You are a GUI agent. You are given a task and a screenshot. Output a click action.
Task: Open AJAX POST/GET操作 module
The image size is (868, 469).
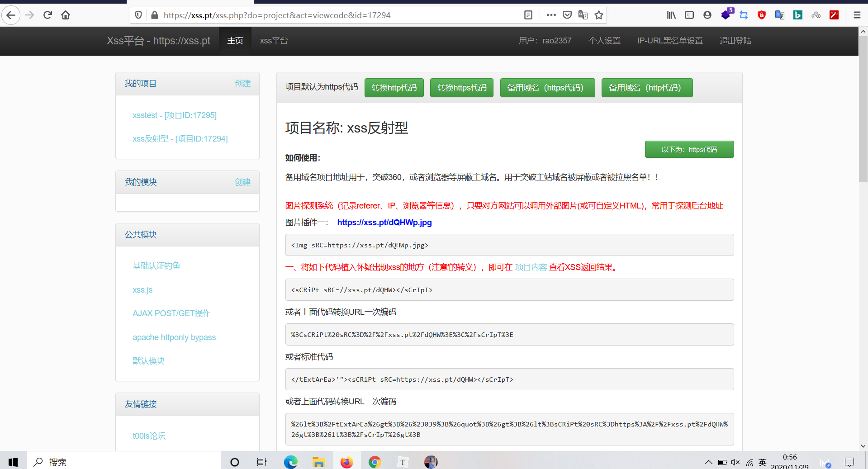click(x=172, y=313)
